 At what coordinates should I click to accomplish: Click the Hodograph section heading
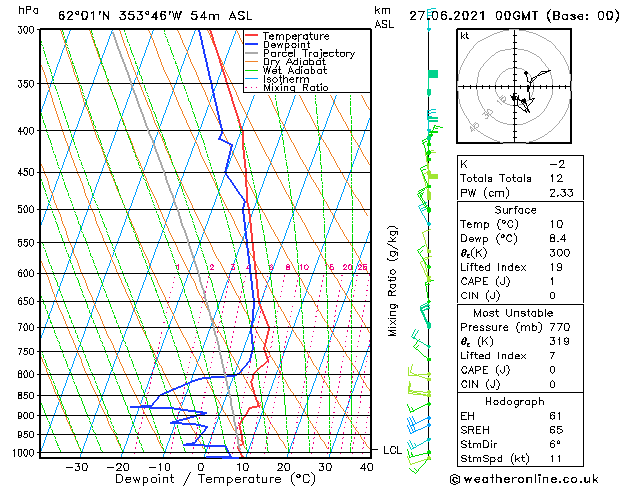coord(515,402)
